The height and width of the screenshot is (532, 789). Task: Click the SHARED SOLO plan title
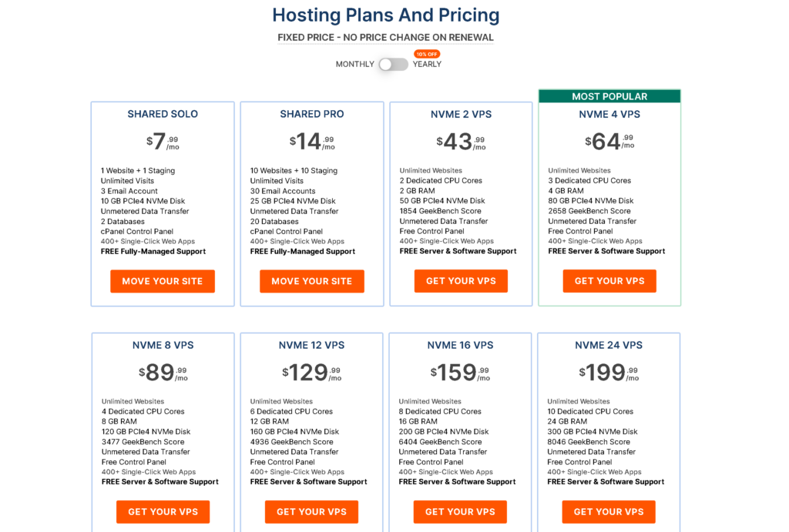tap(163, 114)
